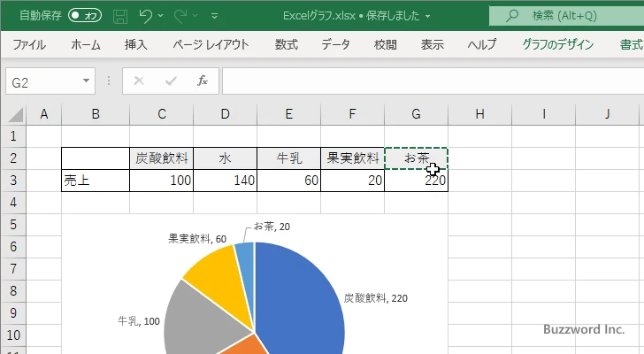Viewport: 644px width, 354px height.
Task: Open the ページ レイアウト tab
Action: [211, 44]
